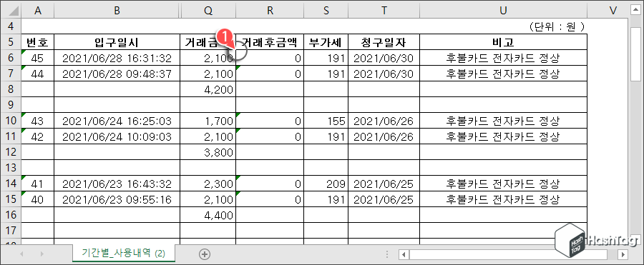Select the 209 tax cell
Screen dimensions: 644x265
pyautogui.click(x=326, y=184)
